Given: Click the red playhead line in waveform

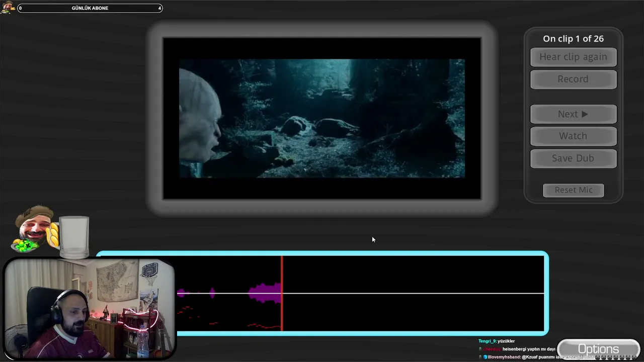Looking at the screenshot, I should tap(282, 293).
